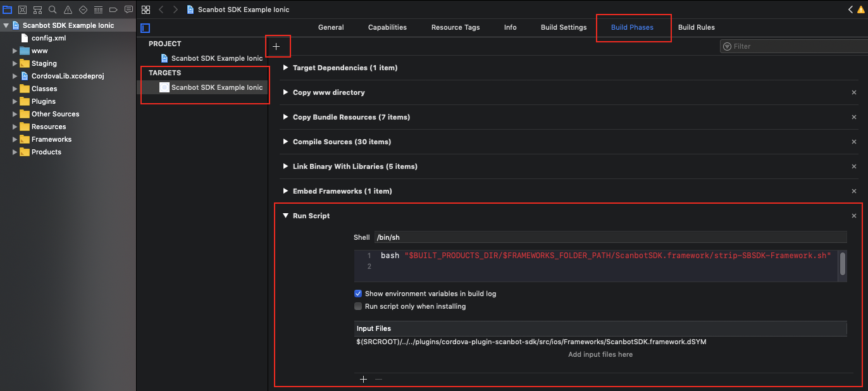Image resolution: width=868 pixels, height=391 pixels.
Task: Delete the Compile Sources phase
Action: [854, 142]
